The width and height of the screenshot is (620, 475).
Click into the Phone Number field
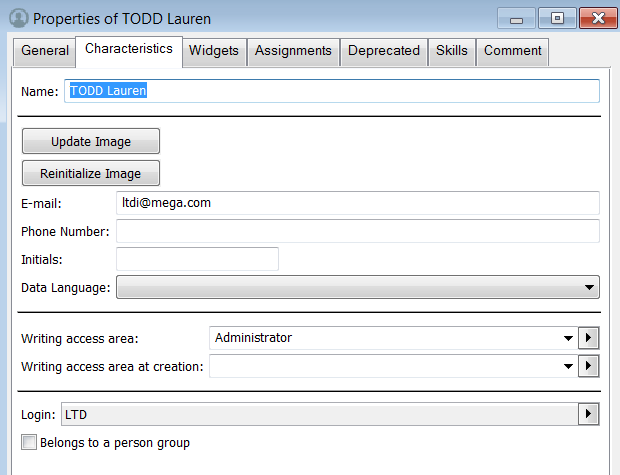[357, 231]
